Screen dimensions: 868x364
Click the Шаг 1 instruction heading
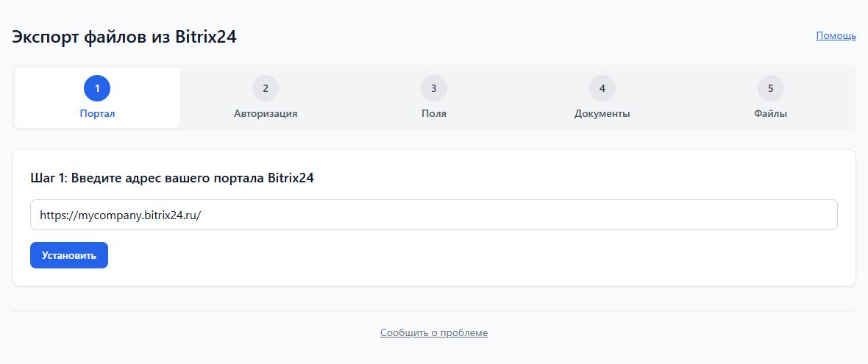tap(172, 179)
